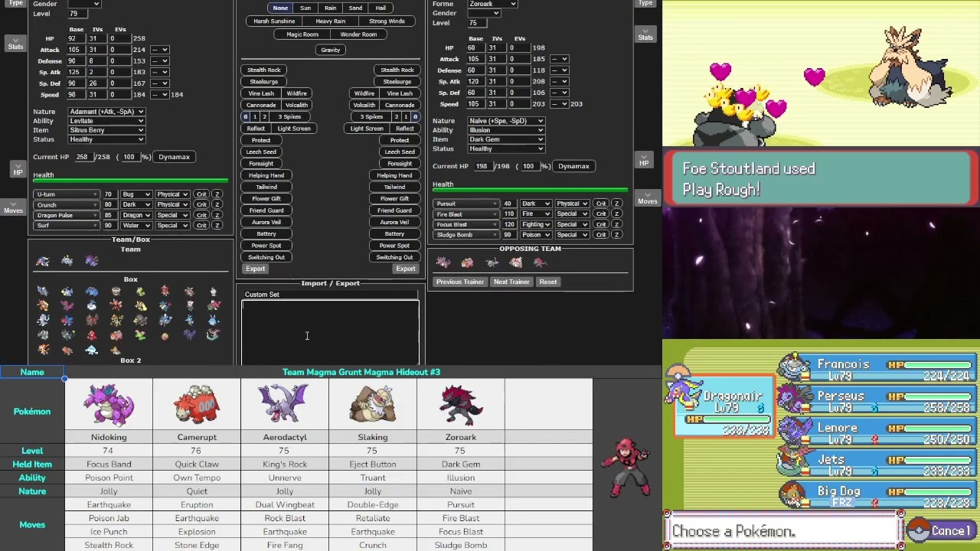980x551 pixels.
Task: Click Next Trainer button
Action: 511,282
